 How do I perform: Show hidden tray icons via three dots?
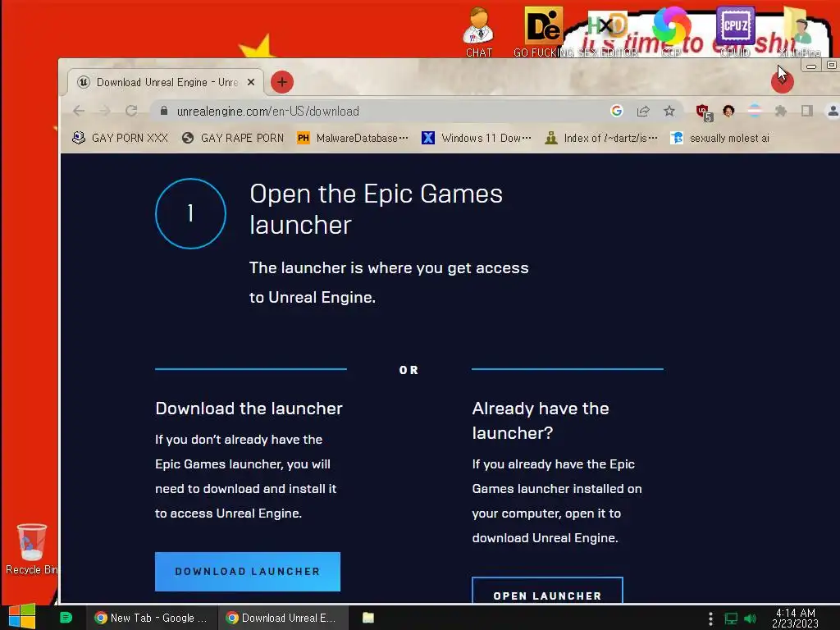click(710, 619)
